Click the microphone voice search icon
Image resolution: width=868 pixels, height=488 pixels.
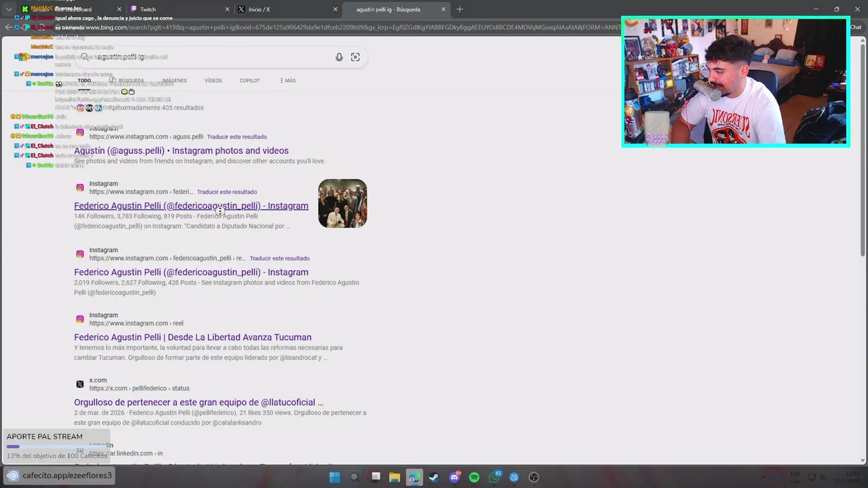tap(339, 58)
